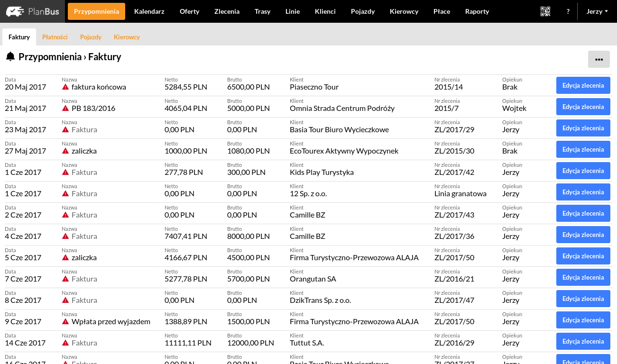Click warning icon next to Wpłata przed wyjazdem
The height and width of the screenshot is (364, 617).
[x=65, y=322]
